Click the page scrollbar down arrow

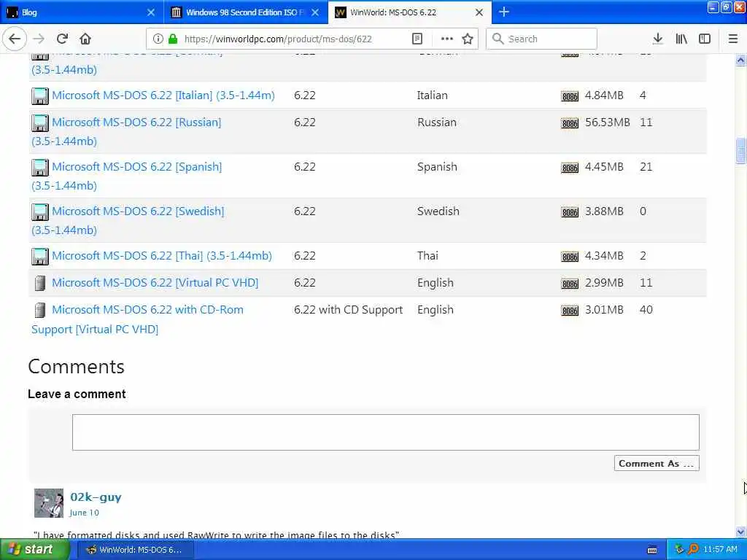740,532
